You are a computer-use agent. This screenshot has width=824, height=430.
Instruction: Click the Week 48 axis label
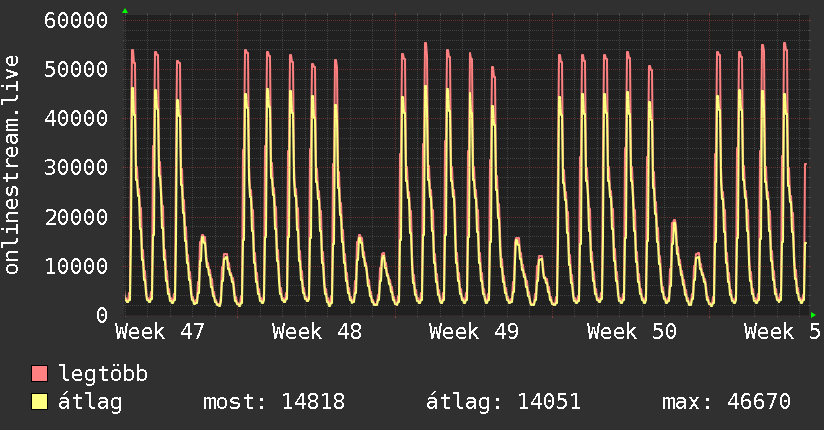(317, 332)
